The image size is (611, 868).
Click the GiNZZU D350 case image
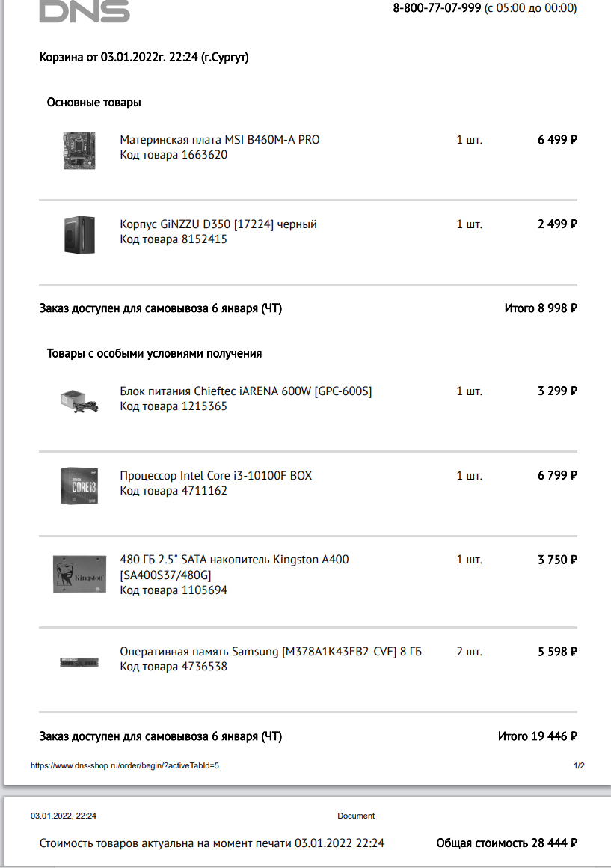(x=79, y=234)
